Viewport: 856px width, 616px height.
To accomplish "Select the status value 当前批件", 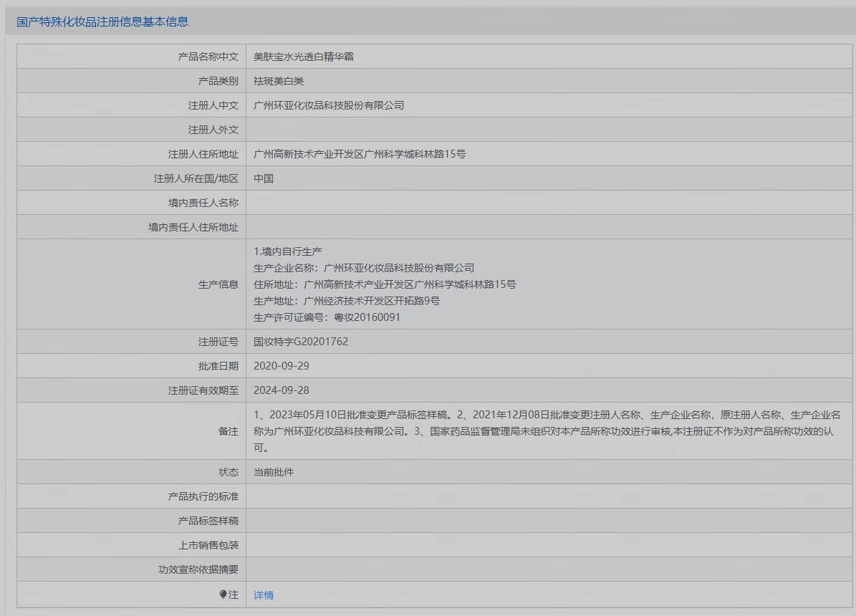I will [x=274, y=472].
